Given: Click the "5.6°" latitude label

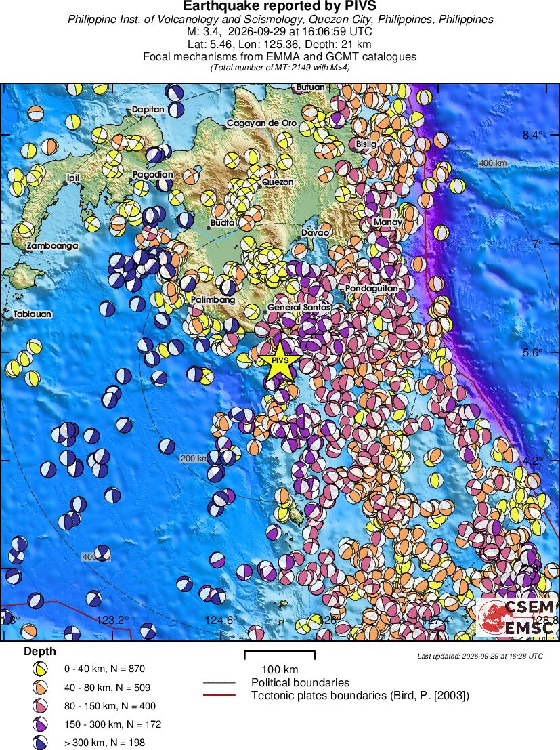Looking at the screenshot, I should pos(533,352).
